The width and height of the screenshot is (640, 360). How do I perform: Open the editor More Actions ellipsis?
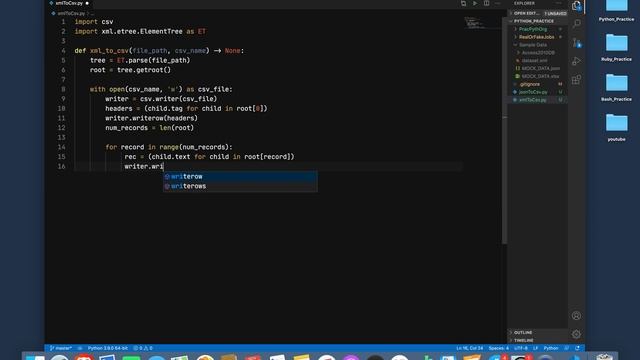[x=498, y=3]
